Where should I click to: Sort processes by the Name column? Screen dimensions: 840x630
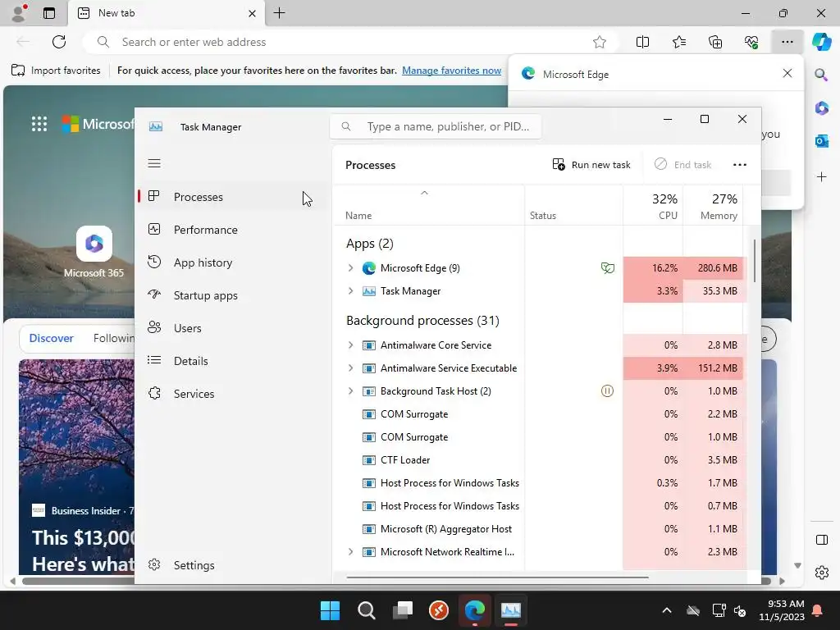point(428,206)
